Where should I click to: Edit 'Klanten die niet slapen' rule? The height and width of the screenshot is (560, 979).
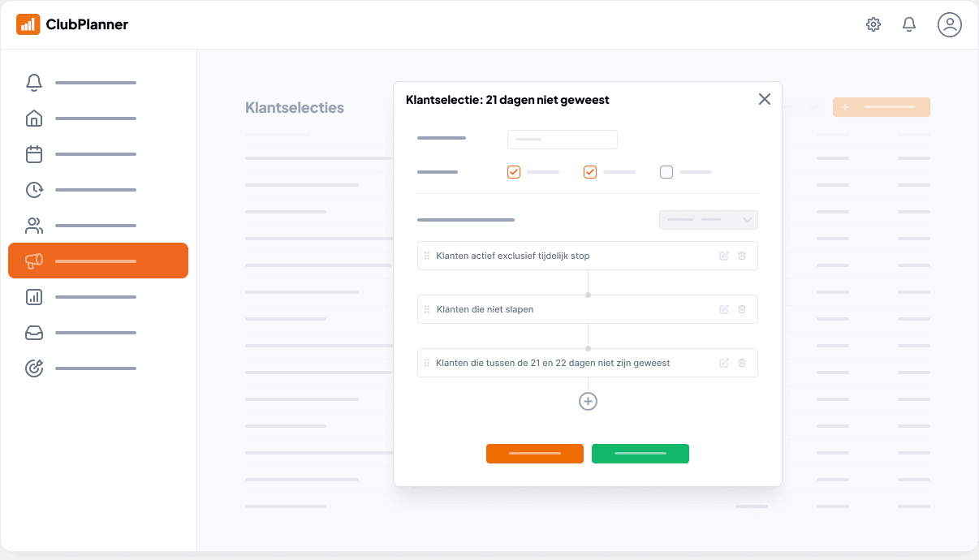pos(724,309)
